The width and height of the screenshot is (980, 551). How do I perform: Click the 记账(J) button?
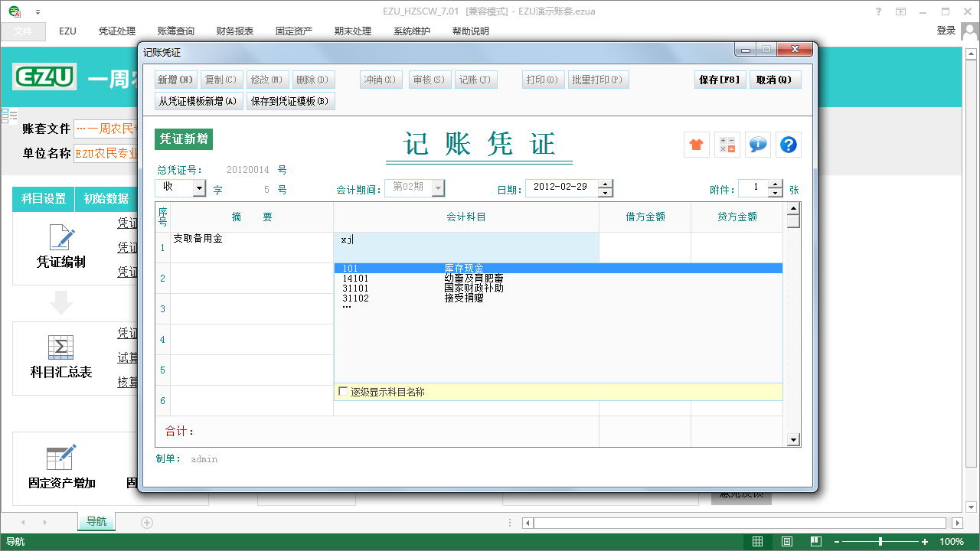(x=476, y=80)
